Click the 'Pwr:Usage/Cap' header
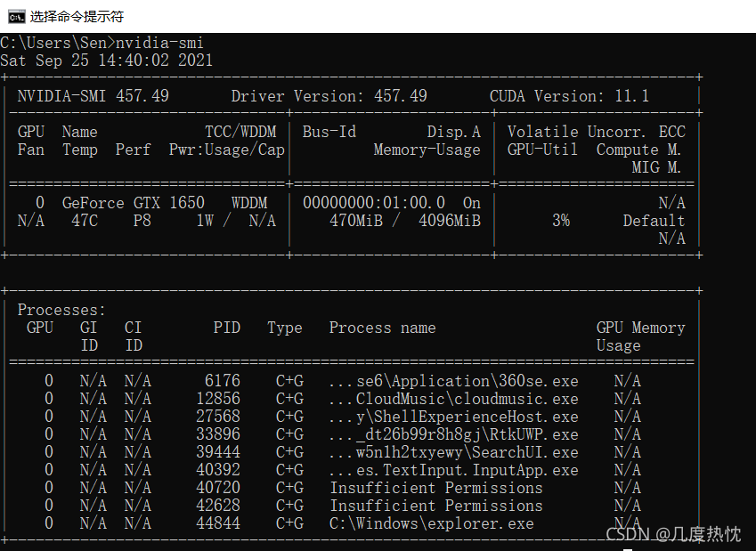Image resolution: width=756 pixels, height=551 pixels. tap(226, 150)
